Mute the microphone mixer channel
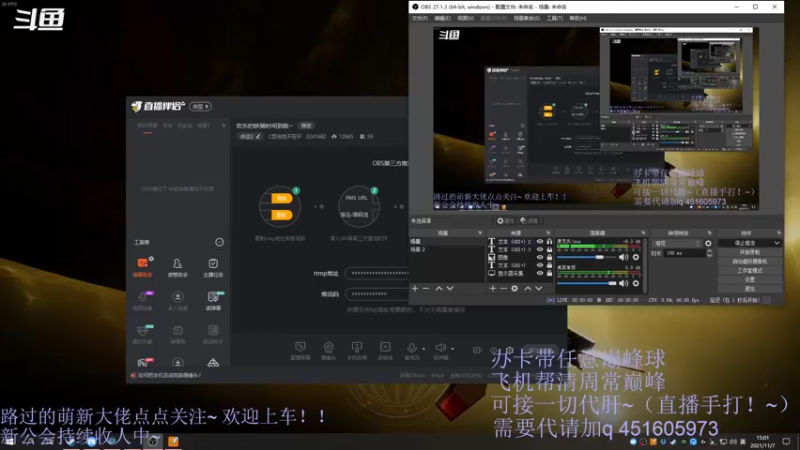 click(623, 257)
